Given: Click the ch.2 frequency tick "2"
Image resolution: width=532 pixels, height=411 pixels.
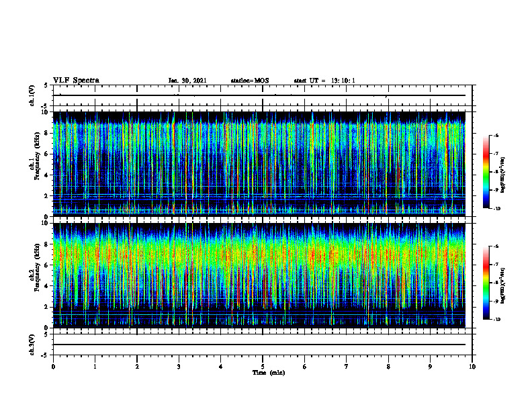Looking at the screenshot, I should [47, 307].
